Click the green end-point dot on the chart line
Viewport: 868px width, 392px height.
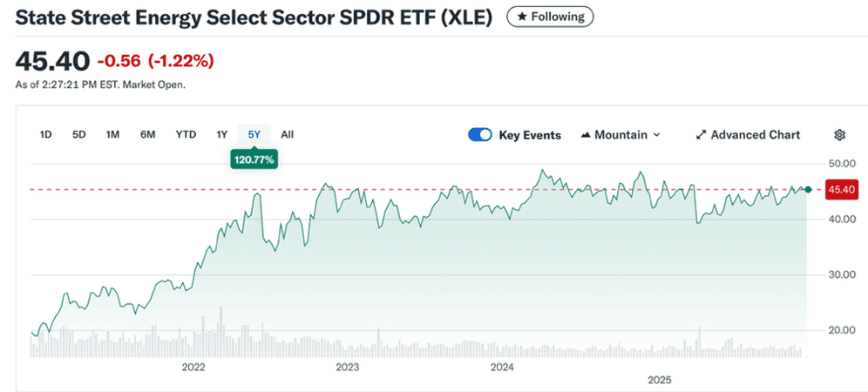808,189
